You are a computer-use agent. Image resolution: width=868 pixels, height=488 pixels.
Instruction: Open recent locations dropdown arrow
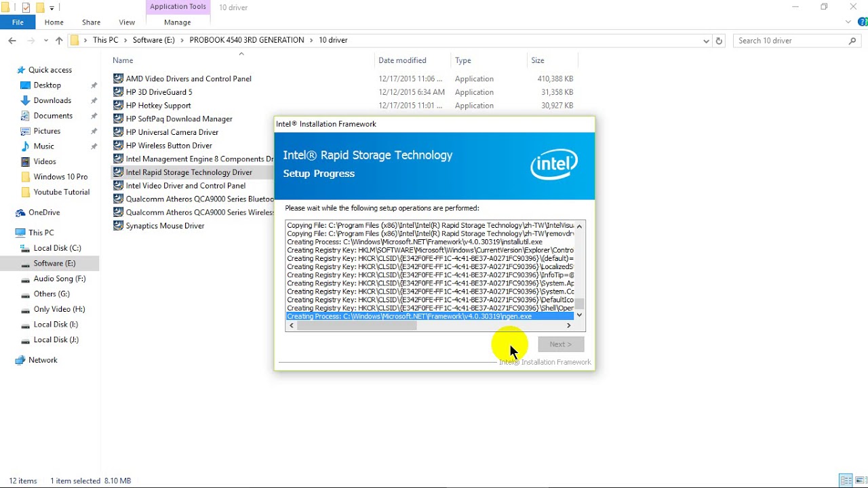(46, 41)
